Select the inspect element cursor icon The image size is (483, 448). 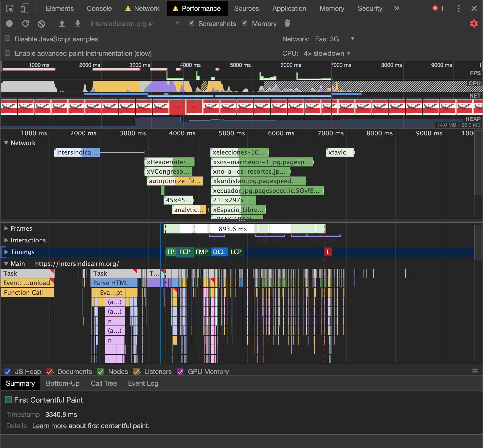[10, 8]
